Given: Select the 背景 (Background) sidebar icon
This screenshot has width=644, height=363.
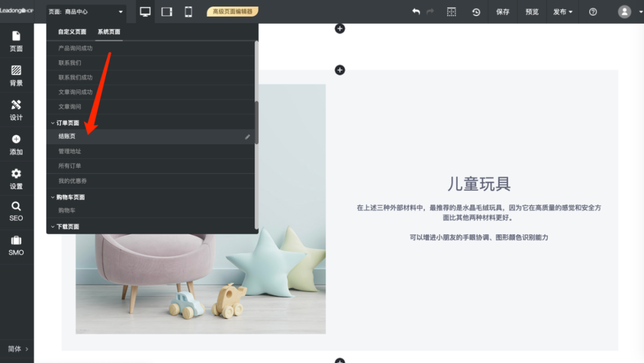Looking at the screenshot, I should (16, 75).
